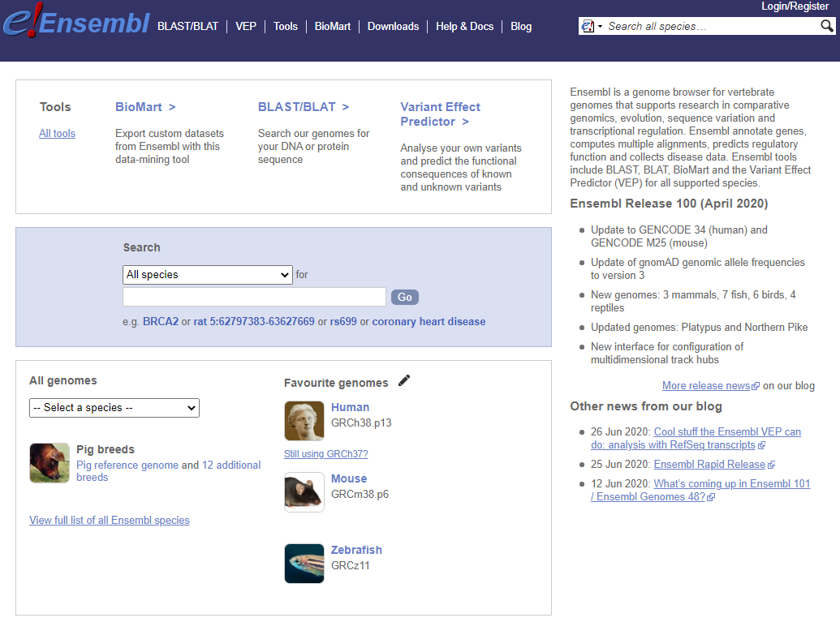This screenshot has width=840, height=622.
Task: Click the coronary heart disease example link
Action: (x=429, y=322)
